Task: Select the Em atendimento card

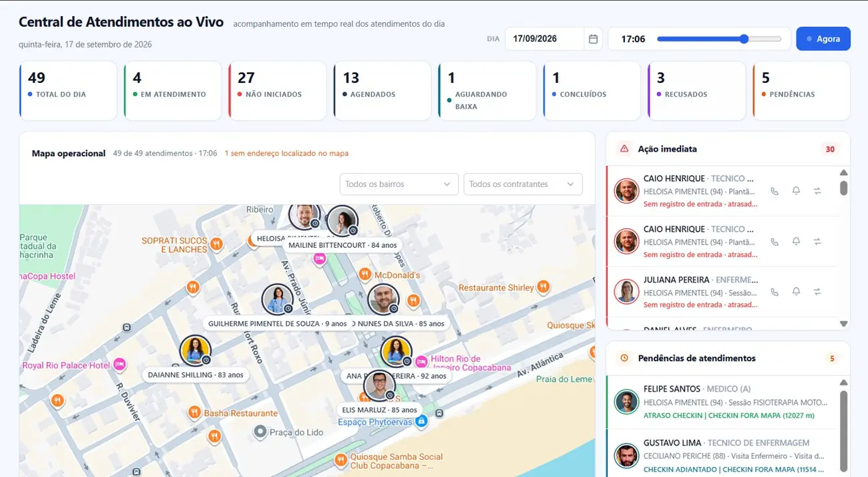Action: coord(173,91)
